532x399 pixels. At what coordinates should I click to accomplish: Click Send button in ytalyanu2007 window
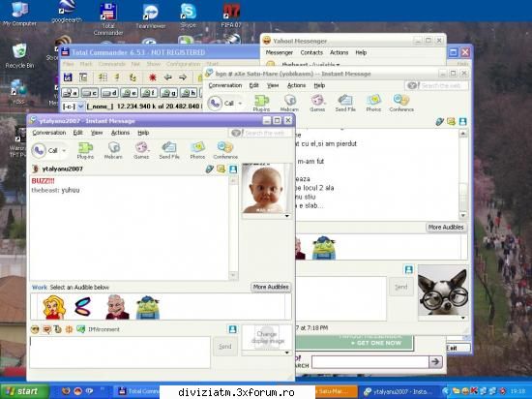(x=225, y=347)
